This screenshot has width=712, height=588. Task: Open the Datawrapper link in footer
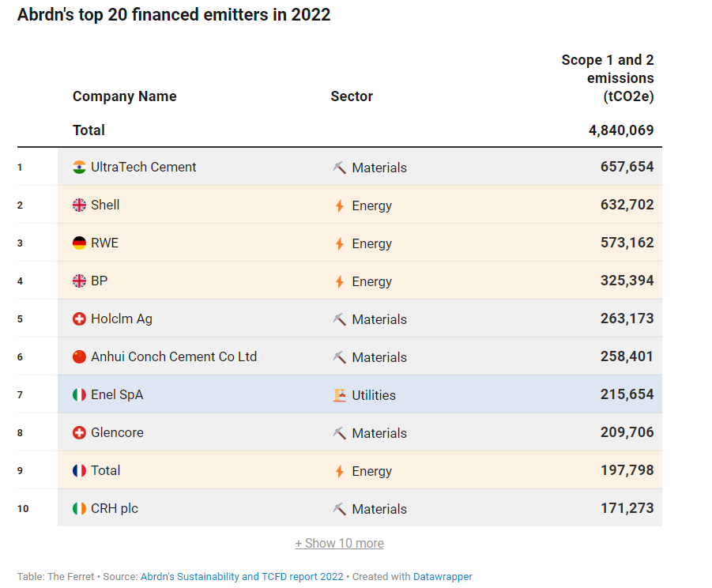click(x=443, y=576)
